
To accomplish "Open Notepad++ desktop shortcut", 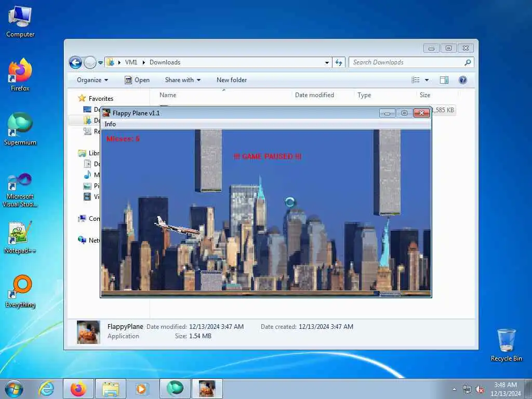I will click(20, 237).
